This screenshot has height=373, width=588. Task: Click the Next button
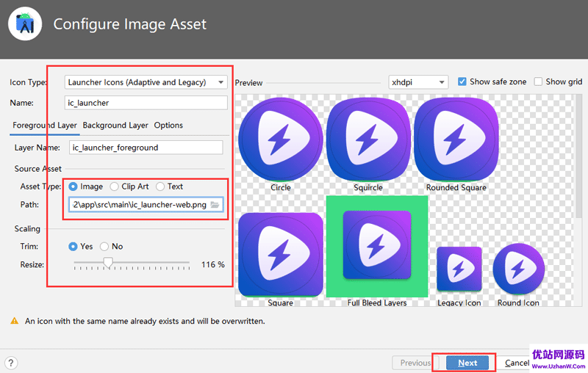click(x=467, y=363)
